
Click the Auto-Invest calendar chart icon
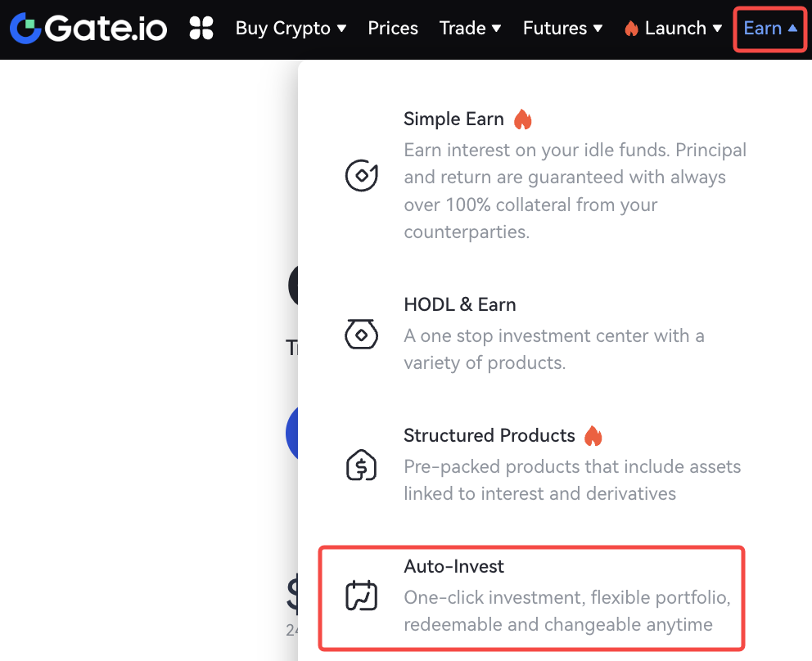click(361, 596)
